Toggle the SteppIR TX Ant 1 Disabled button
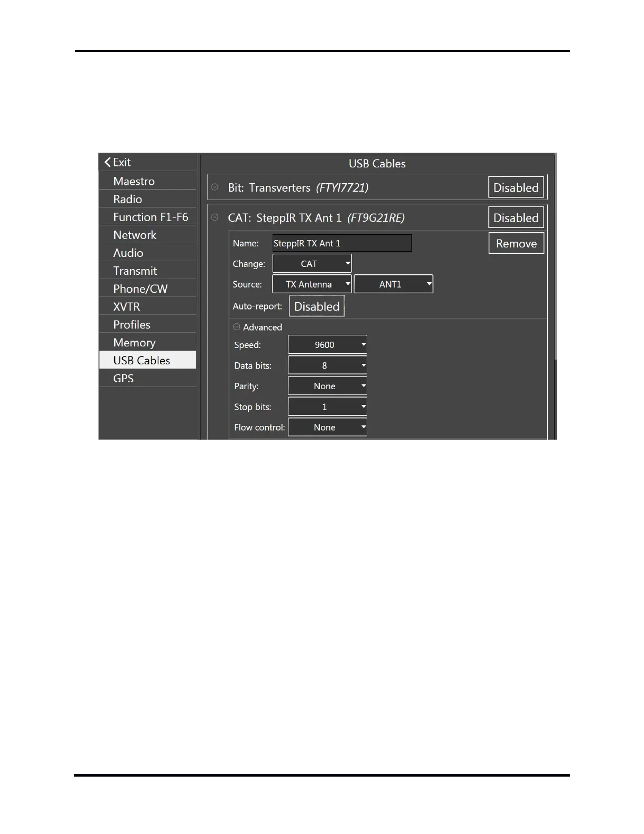The height and width of the screenshot is (834, 644). click(516, 217)
